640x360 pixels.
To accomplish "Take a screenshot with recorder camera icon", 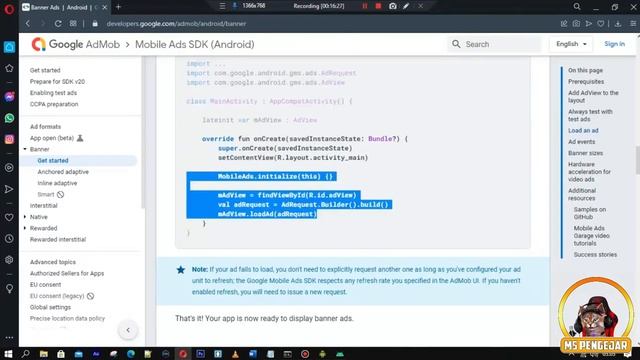I will pyautogui.click(x=392, y=6).
